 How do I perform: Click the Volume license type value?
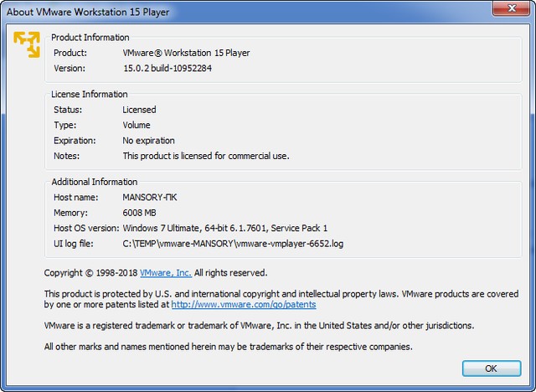coord(137,125)
